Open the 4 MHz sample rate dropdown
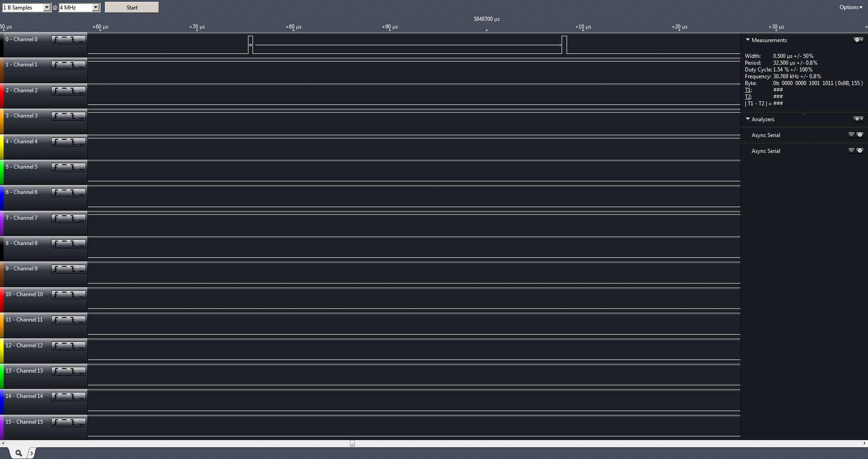 point(79,7)
